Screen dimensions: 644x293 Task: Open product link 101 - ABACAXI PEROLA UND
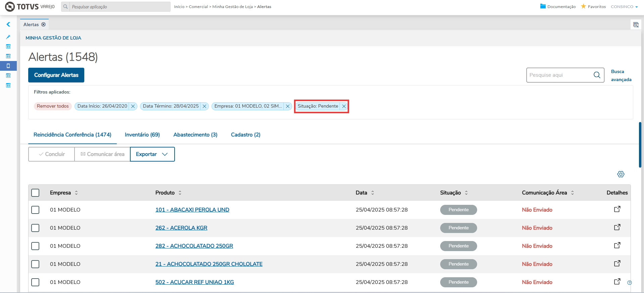[192, 210]
